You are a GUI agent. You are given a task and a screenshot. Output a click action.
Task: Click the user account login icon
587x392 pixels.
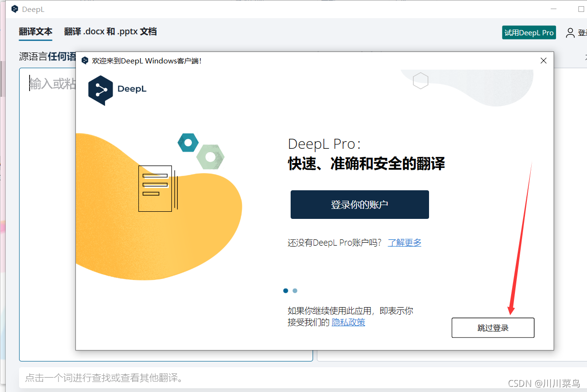coord(570,33)
